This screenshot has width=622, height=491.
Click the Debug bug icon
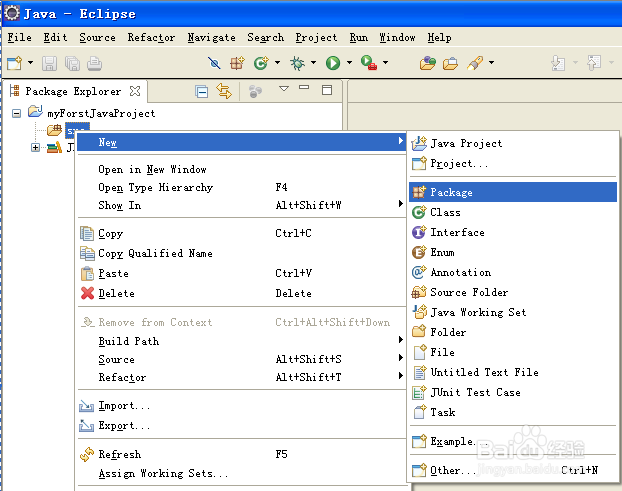tap(297, 63)
